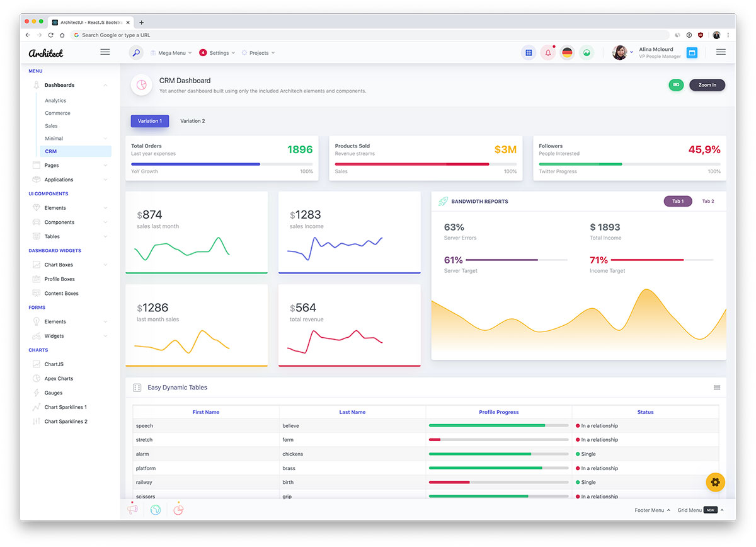756x547 pixels.
Task: Switch the green toggle beside Zoom In
Action: click(x=675, y=84)
